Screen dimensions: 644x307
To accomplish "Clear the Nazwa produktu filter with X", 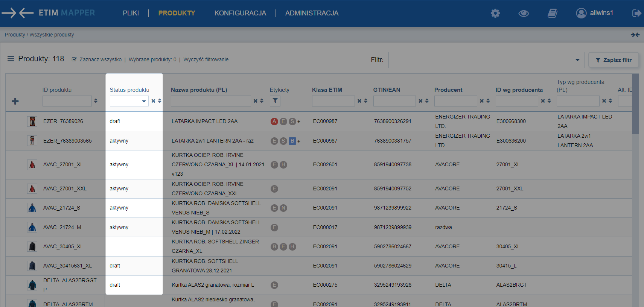I will pos(256,101).
